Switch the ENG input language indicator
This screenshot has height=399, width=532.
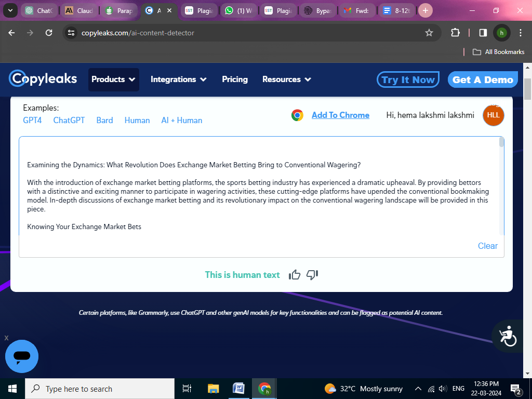[458, 389]
